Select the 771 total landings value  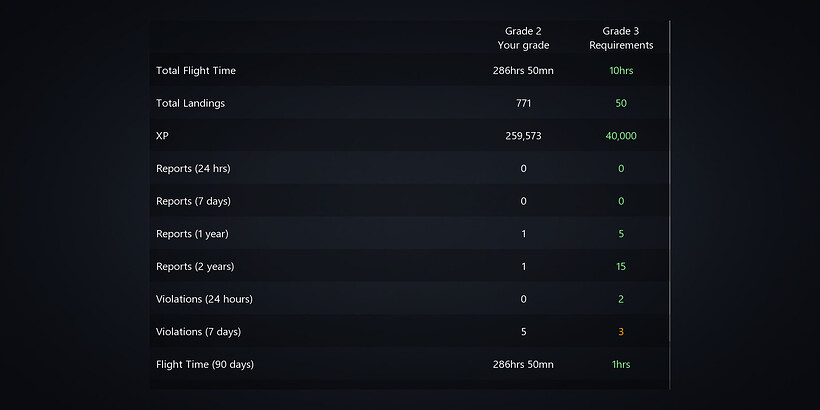coord(523,103)
